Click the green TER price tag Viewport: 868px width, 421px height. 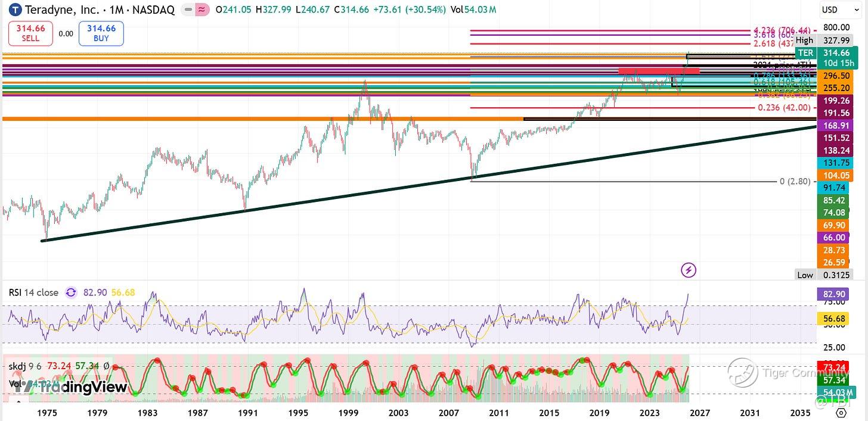[805, 53]
